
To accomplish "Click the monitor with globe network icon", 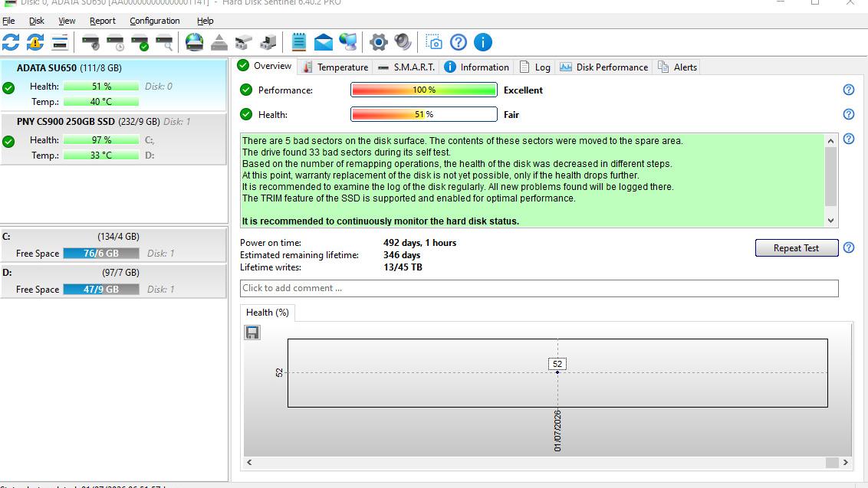I will 348,42.
